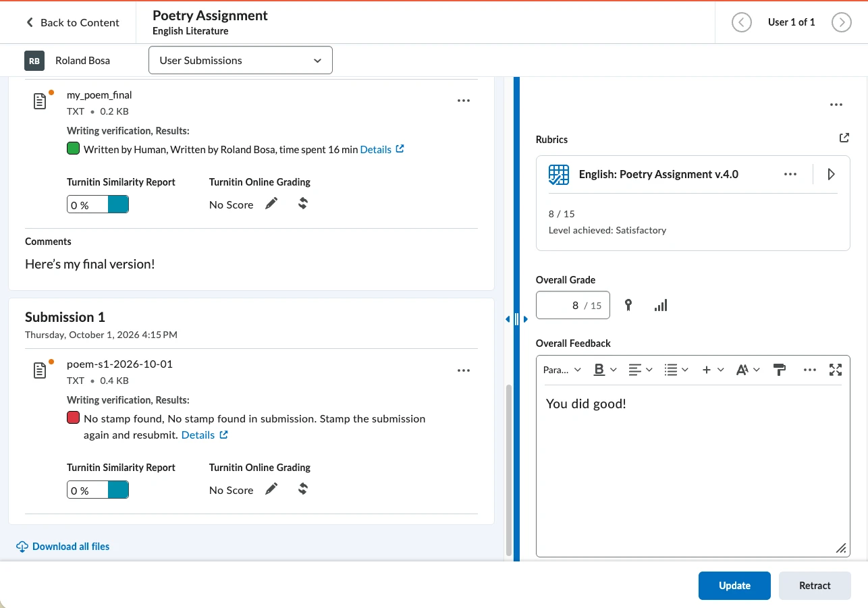868x608 pixels.
Task: Refresh Turnitin score for my_poem_final
Action: point(303,204)
